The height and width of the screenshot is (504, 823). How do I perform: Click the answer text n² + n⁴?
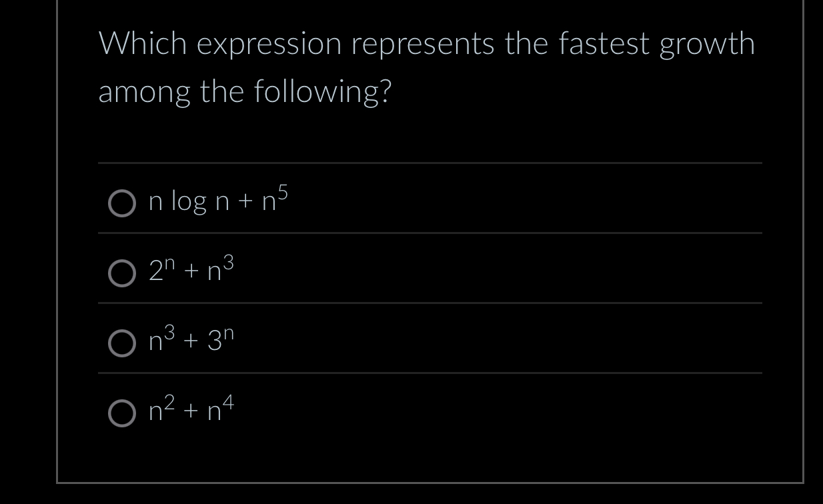[x=189, y=412]
